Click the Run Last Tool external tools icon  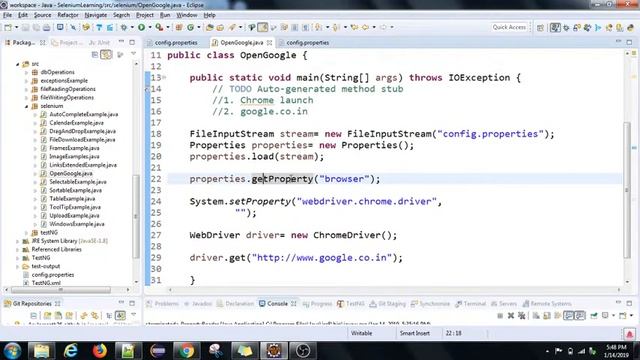pos(159,27)
